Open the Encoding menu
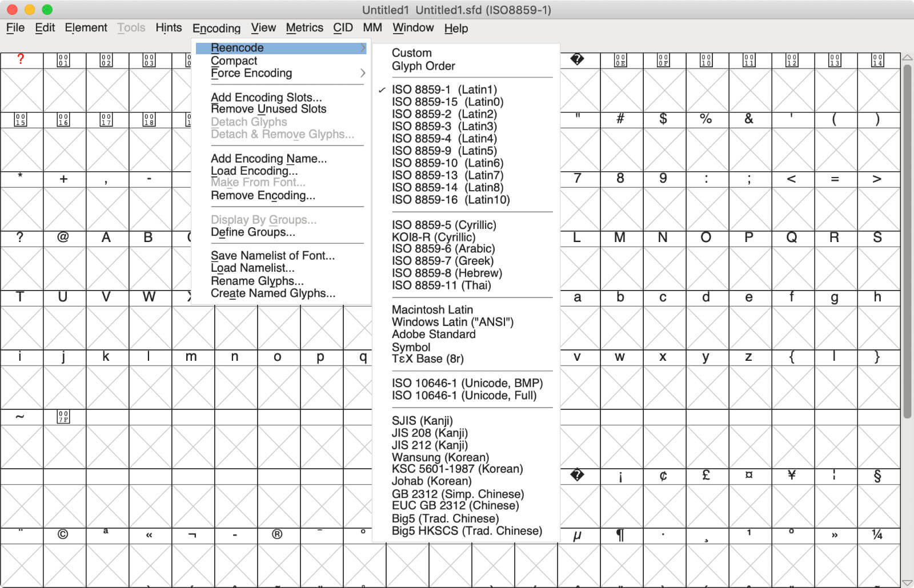 pyautogui.click(x=217, y=28)
